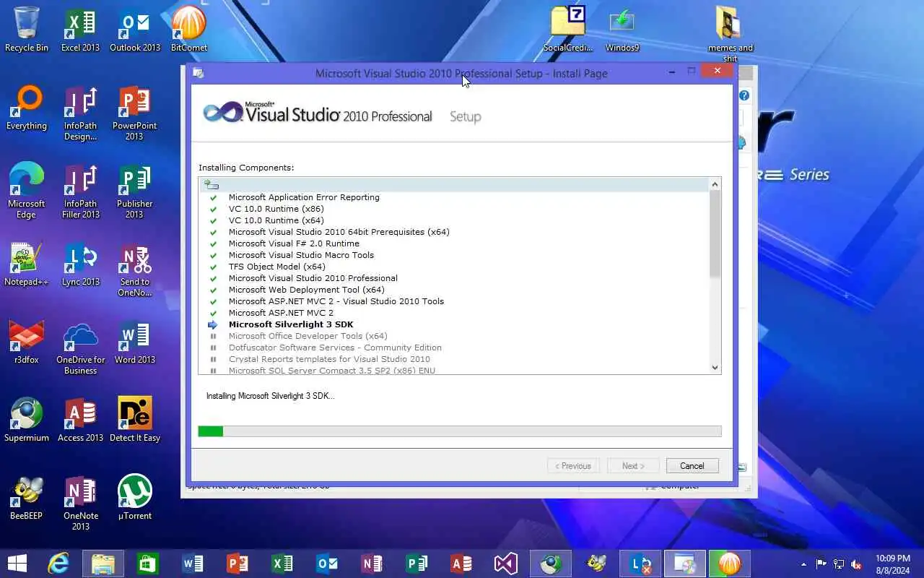
Task: Open the Microsoft Edge desktop shortcut
Action: point(27,191)
